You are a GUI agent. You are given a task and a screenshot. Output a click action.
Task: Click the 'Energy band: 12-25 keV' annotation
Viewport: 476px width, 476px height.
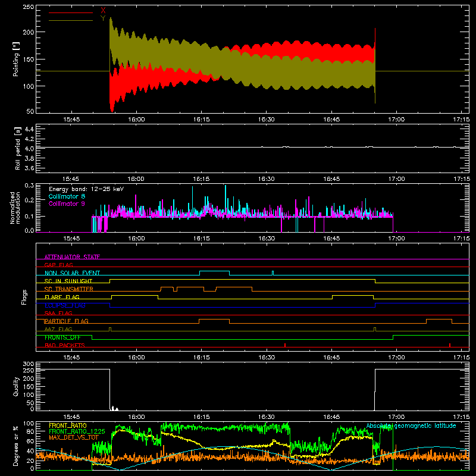[x=86, y=189]
